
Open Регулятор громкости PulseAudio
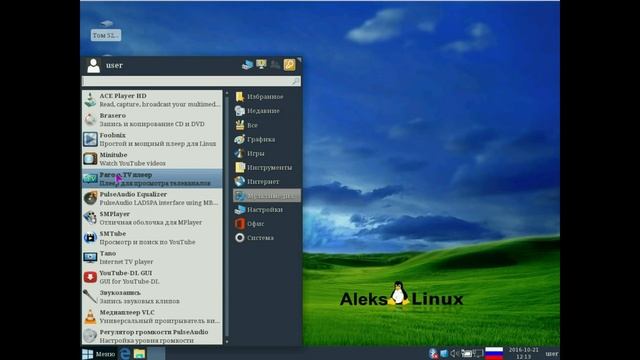tap(152, 336)
